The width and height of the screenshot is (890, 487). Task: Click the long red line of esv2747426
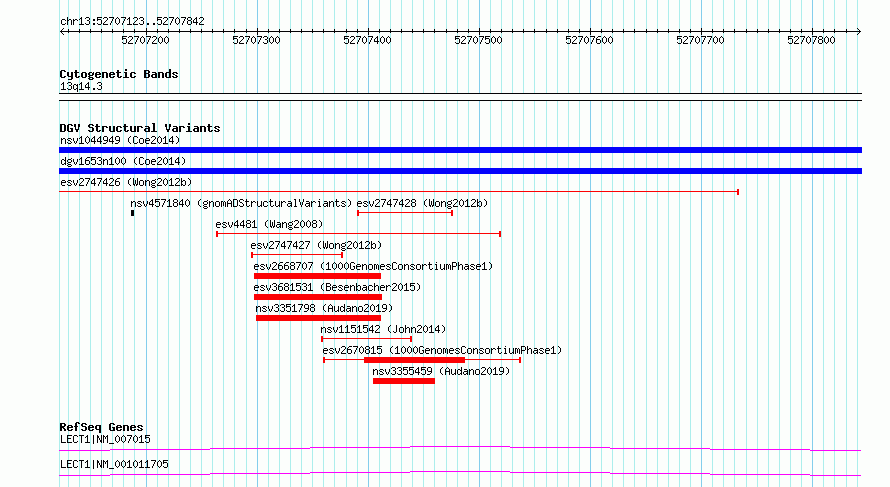click(x=399, y=192)
